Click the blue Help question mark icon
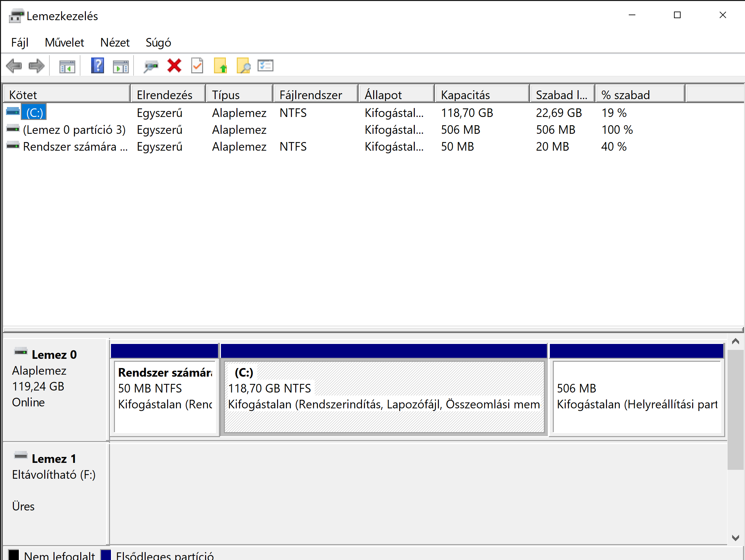Viewport: 745px width, 560px height. coord(97,66)
